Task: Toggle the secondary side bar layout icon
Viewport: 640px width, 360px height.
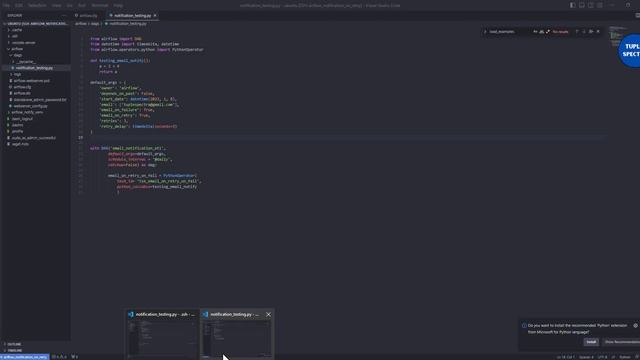Action: point(591,5)
